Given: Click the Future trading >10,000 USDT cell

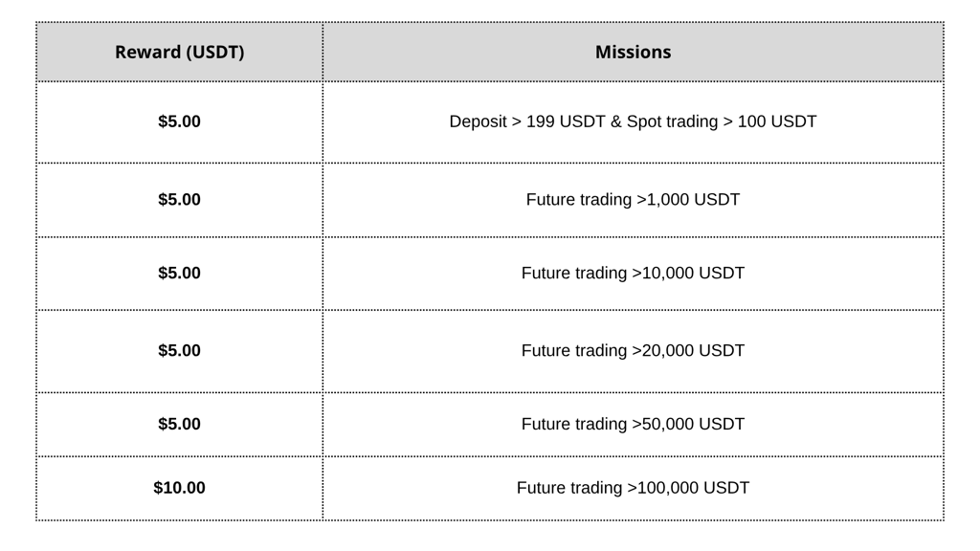Looking at the screenshot, I should pyautogui.click(x=634, y=273).
